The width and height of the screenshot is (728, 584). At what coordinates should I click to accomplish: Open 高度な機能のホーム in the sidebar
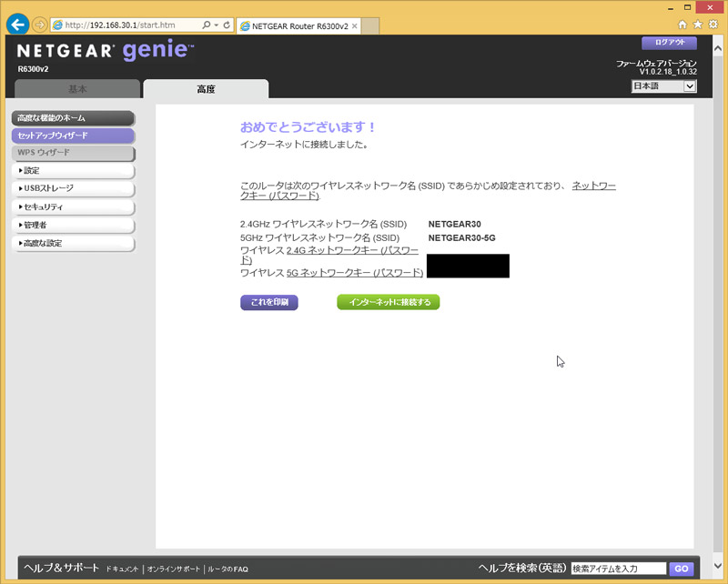tap(73, 118)
